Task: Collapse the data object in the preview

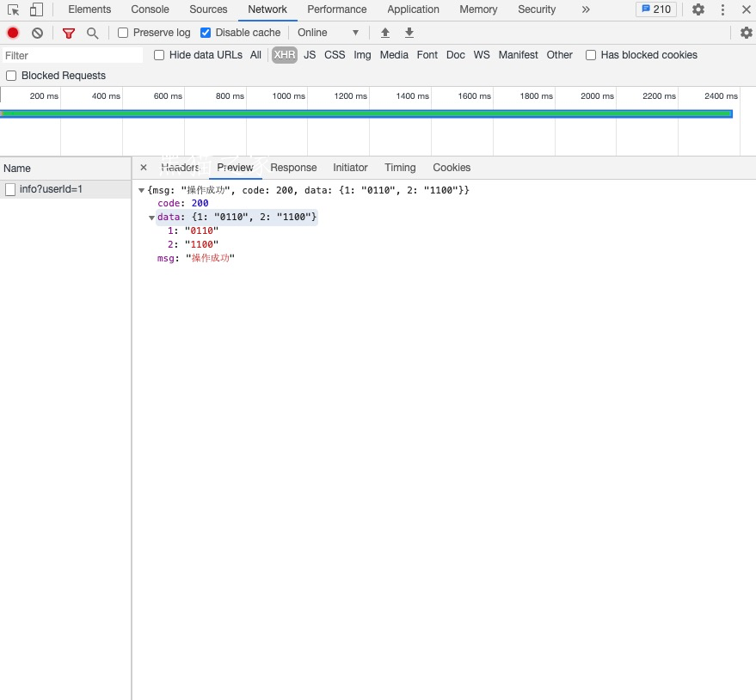Action: [x=151, y=218]
